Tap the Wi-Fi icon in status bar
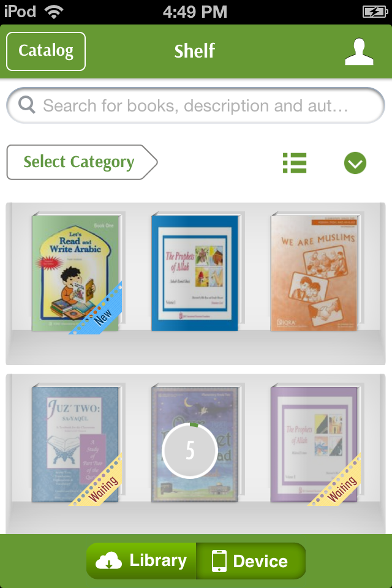The image size is (392, 588). pyautogui.click(x=54, y=12)
